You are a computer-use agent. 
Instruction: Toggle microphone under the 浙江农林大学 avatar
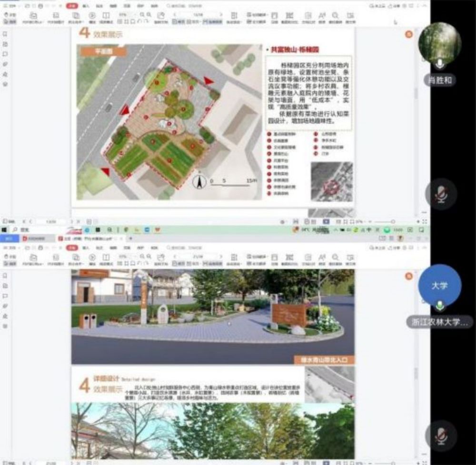click(440, 305)
